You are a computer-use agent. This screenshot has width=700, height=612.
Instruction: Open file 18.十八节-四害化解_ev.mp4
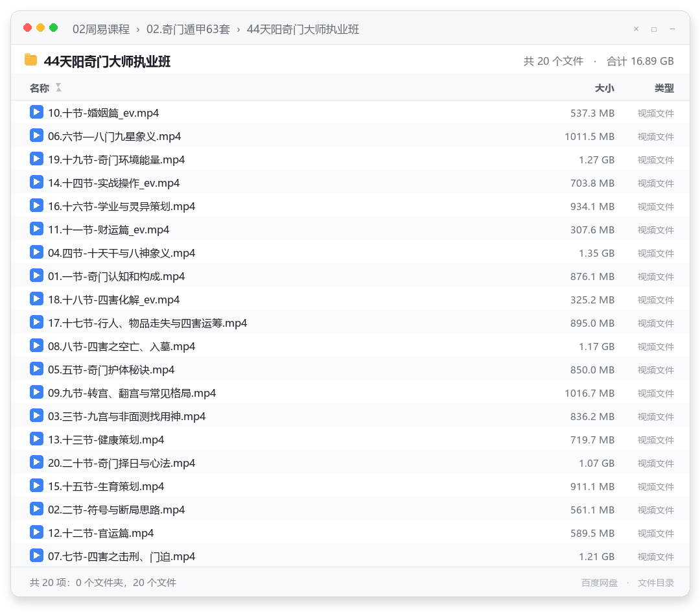[x=113, y=300]
